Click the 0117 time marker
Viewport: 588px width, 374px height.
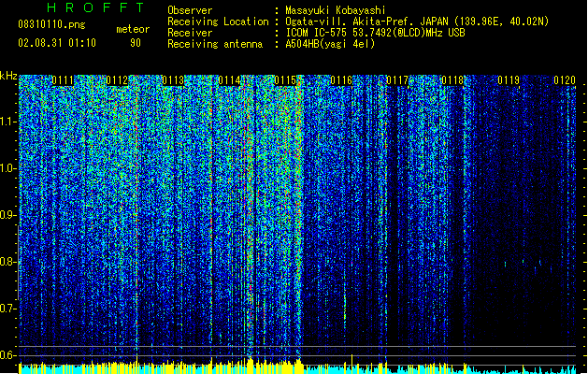pos(397,80)
